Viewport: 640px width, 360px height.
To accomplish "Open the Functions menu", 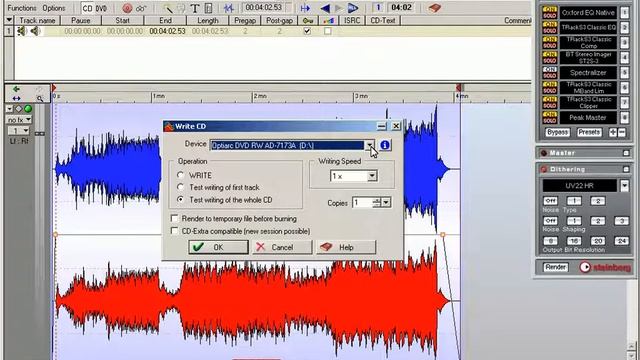I will (x=22, y=8).
